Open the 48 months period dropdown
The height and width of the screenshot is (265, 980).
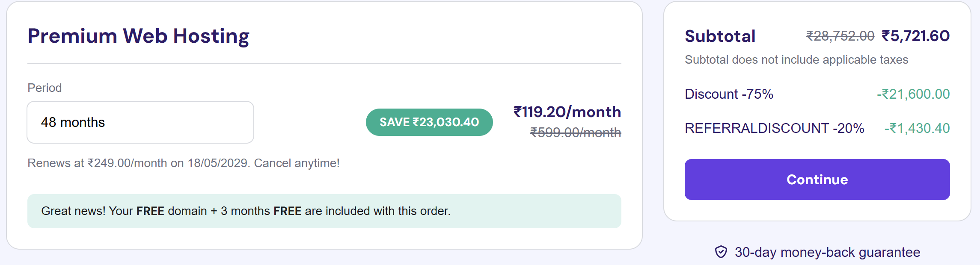pos(140,122)
